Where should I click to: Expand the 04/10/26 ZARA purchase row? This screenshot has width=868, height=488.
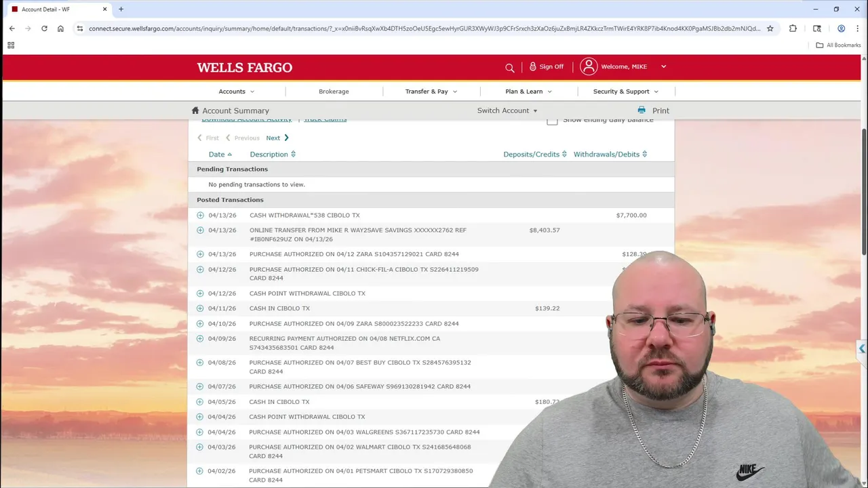[x=200, y=323]
